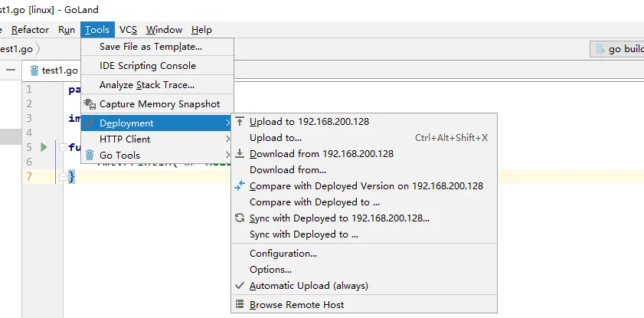The image size is (644, 318).
Task: Open the Go Tools submenu
Action: 157,156
